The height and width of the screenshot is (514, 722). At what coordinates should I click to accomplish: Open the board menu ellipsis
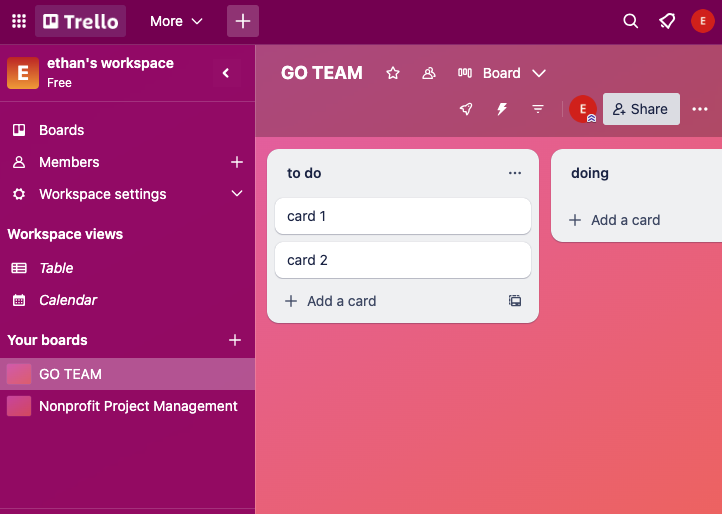700,109
